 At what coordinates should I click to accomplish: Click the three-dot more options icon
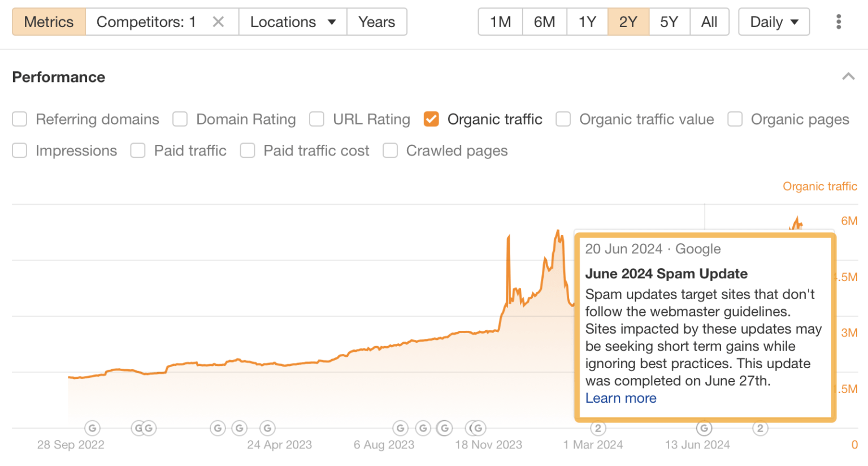tap(838, 22)
